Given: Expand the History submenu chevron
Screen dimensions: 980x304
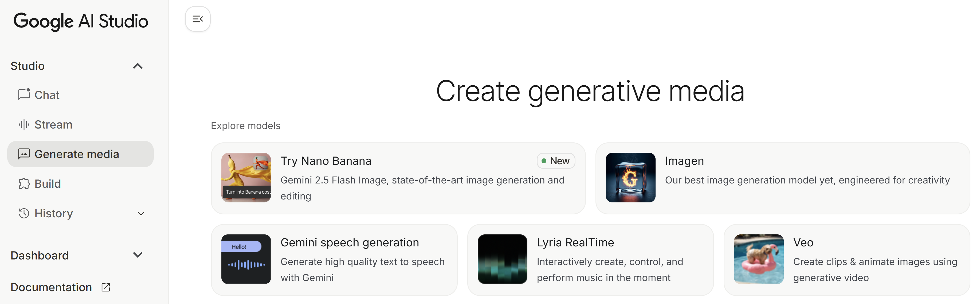Looking at the screenshot, I should [141, 214].
